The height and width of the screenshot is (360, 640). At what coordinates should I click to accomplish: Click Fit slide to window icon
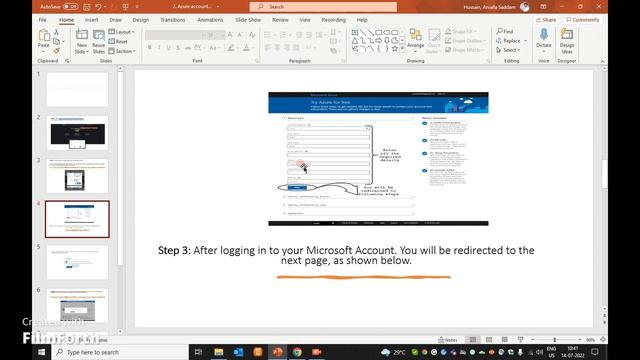point(603,340)
